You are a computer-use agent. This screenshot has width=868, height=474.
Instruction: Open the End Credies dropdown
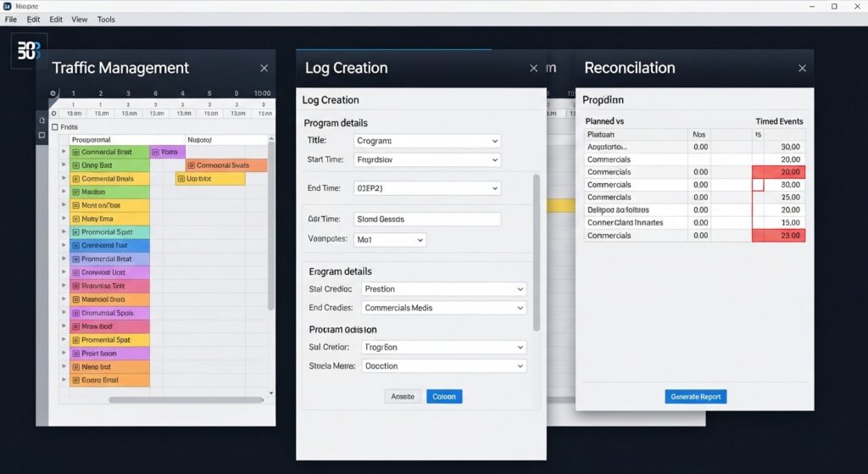tap(444, 308)
